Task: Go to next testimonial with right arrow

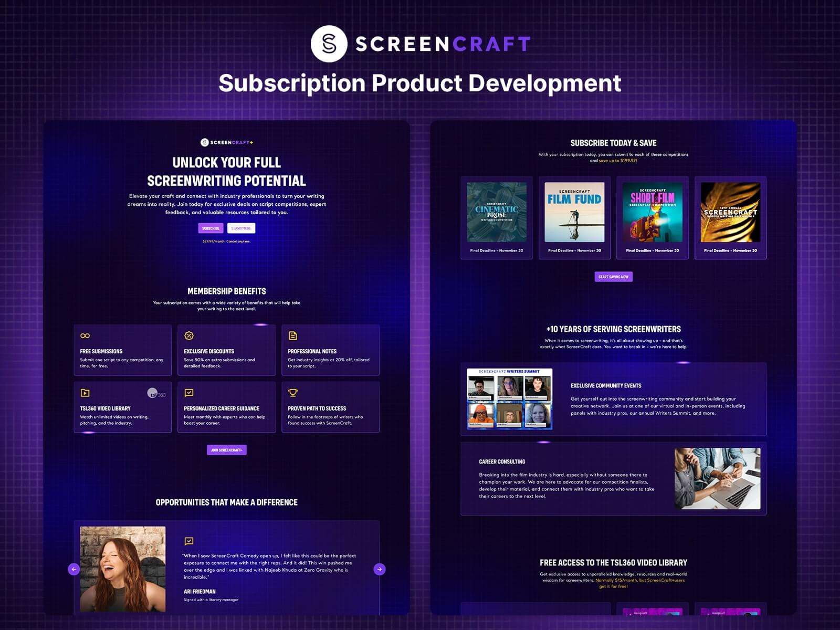Action: 380,569
